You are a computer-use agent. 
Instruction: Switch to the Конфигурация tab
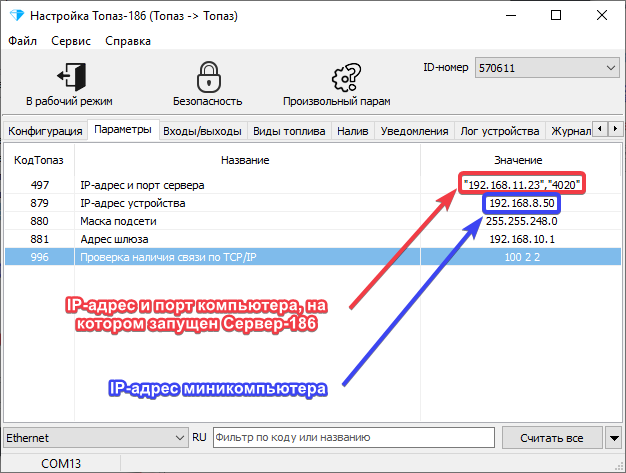[x=45, y=131]
